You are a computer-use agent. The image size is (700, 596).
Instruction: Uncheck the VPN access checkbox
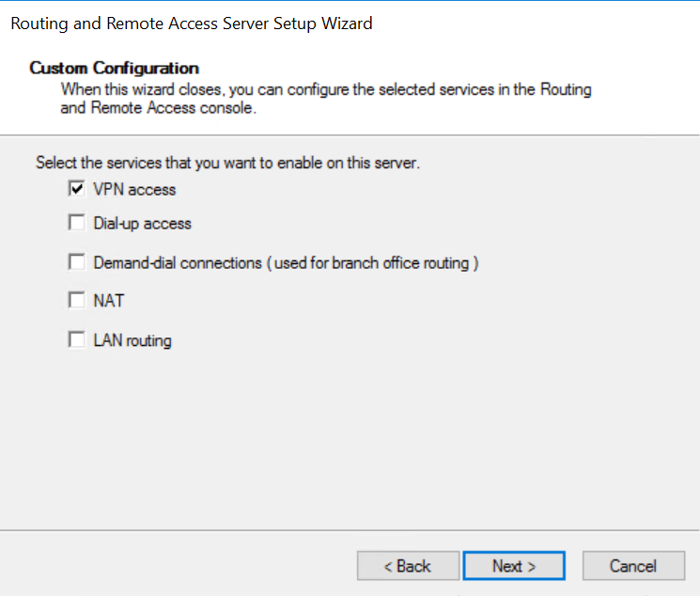click(x=76, y=189)
